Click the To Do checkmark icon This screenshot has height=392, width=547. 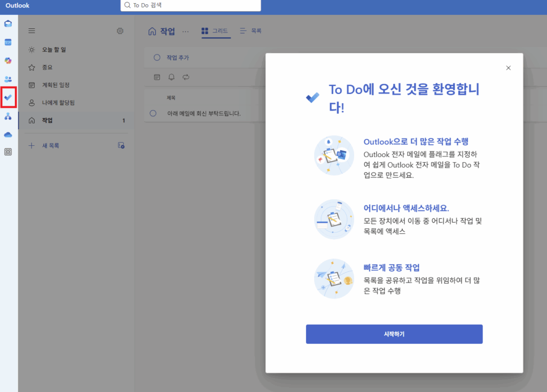[8, 97]
